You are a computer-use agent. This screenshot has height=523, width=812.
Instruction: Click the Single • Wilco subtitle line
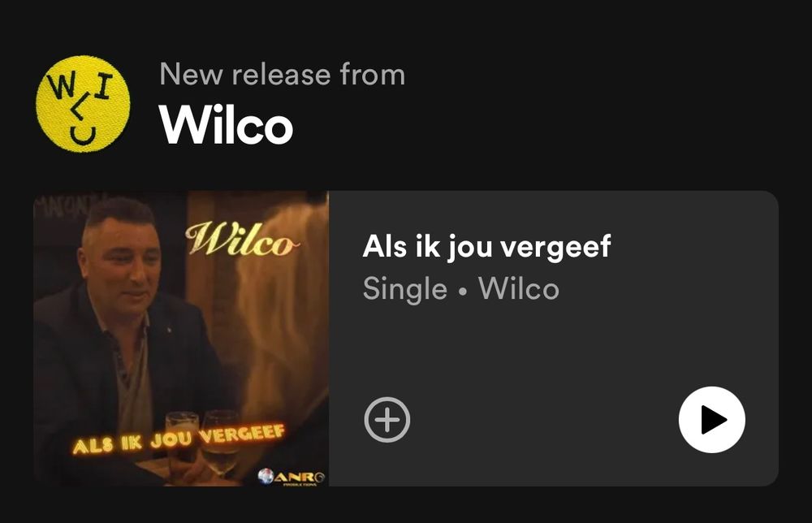click(461, 288)
